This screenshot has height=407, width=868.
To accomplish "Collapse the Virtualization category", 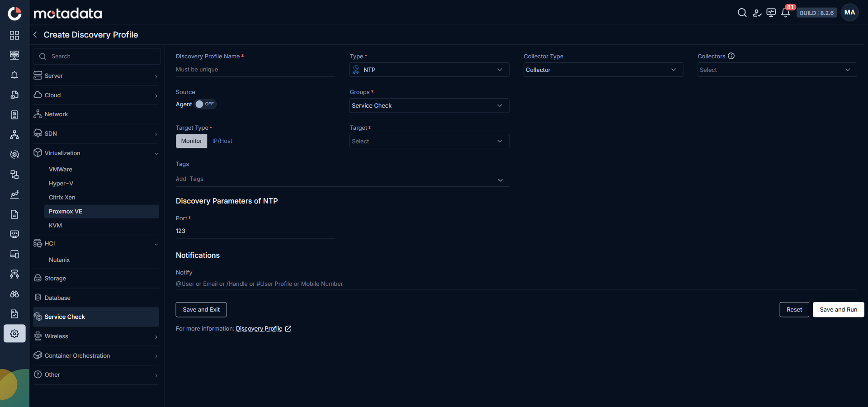I will (96, 153).
